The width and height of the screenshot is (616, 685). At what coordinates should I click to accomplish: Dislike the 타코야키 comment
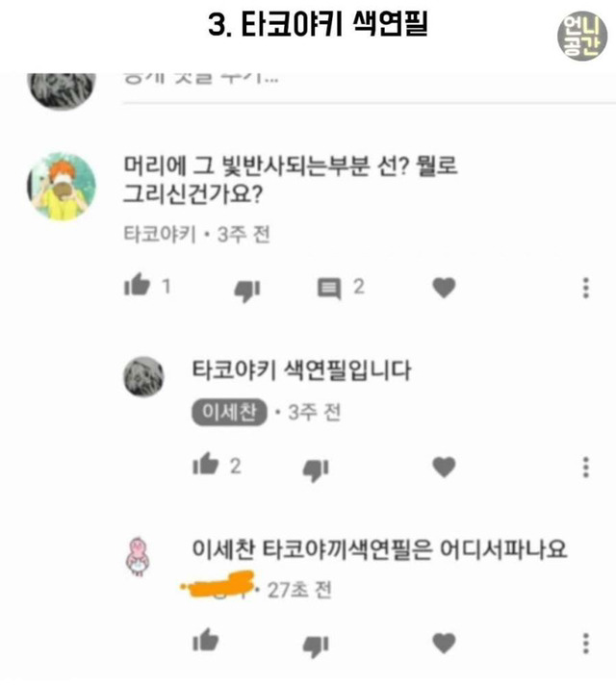click(247, 291)
